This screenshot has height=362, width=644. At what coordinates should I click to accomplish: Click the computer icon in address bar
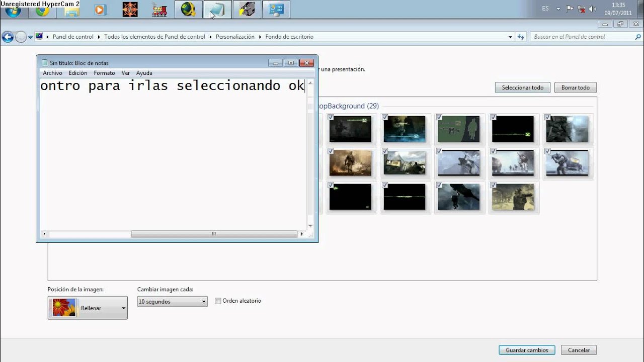coord(39,37)
